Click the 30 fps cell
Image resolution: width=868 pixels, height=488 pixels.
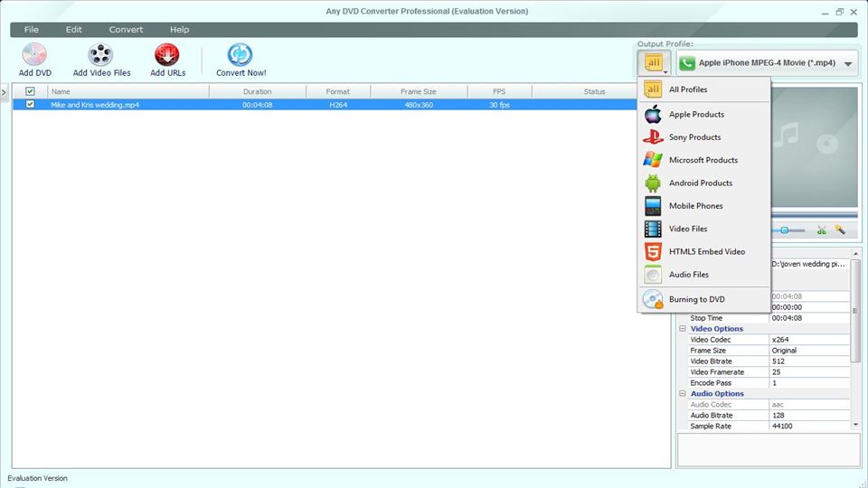(x=499, y=105)
